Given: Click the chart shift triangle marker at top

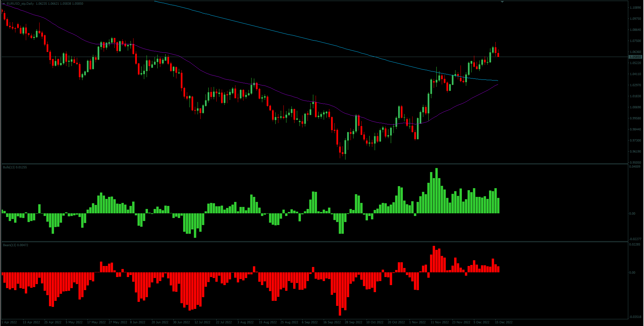Looking at the screenshot, I should click(x=502, y=2).
